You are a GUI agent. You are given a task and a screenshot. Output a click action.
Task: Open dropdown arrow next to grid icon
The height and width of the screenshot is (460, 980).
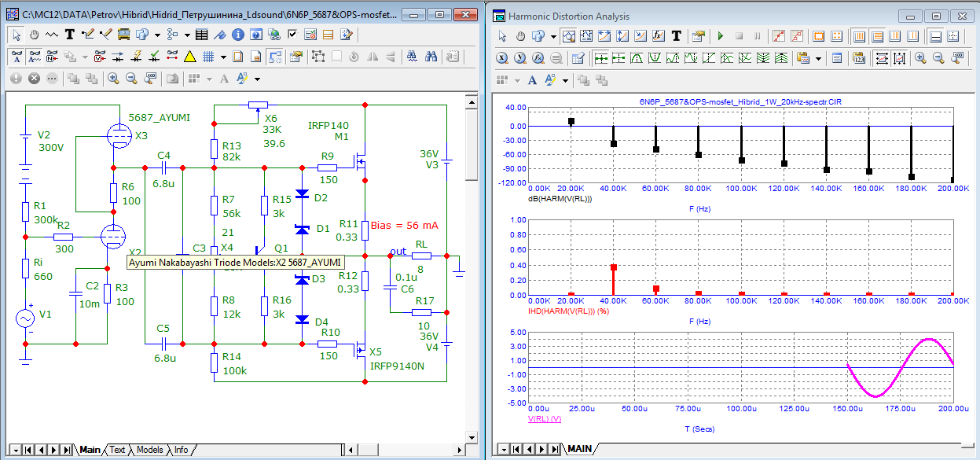pos(223,57)
